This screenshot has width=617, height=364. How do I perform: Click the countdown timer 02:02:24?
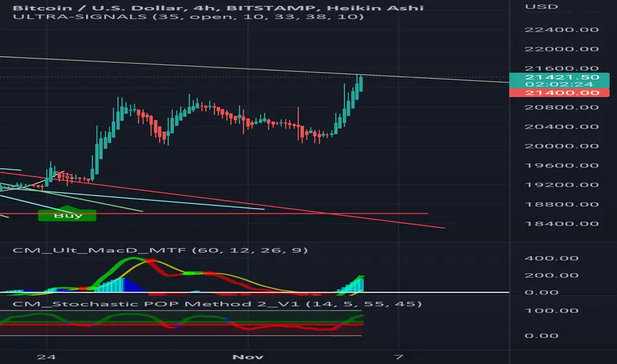pos(559,85)
